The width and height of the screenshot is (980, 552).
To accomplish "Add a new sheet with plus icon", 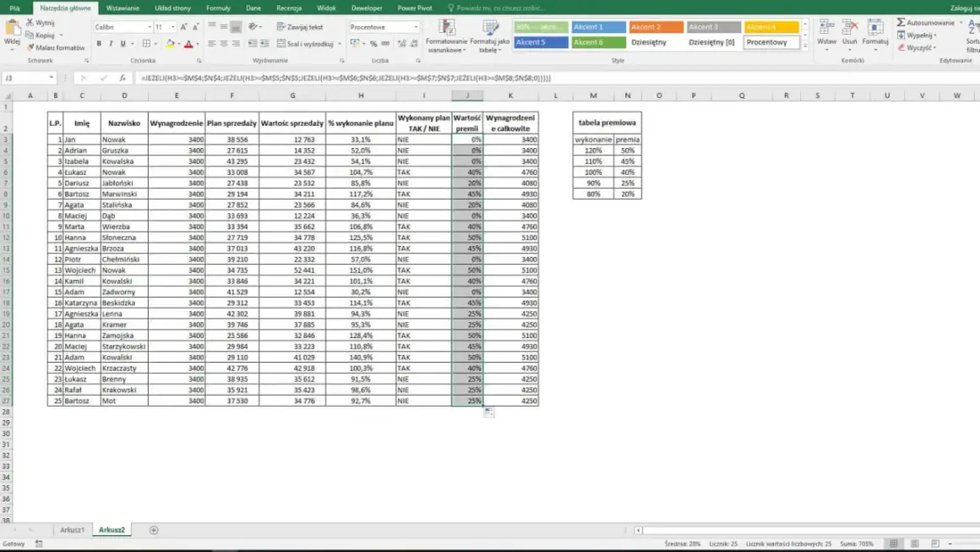I will pos(154,530).
